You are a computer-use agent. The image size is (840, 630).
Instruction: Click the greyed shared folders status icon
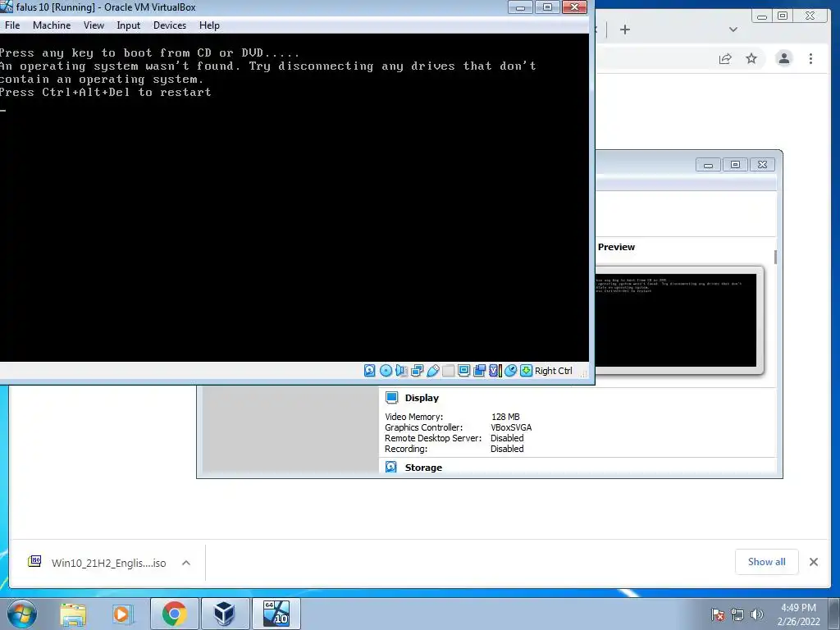449,371
